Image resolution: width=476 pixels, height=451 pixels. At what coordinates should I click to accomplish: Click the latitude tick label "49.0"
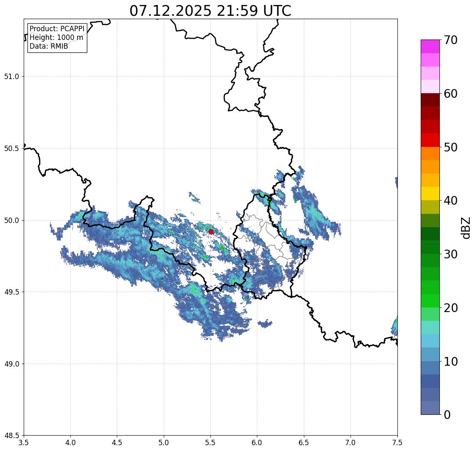click(x=12, y=364)
